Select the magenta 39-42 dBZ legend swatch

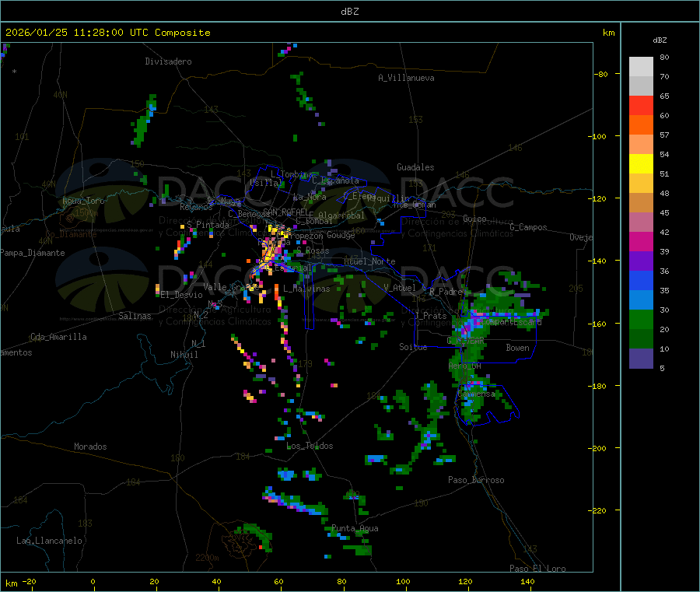click(641, 241)
